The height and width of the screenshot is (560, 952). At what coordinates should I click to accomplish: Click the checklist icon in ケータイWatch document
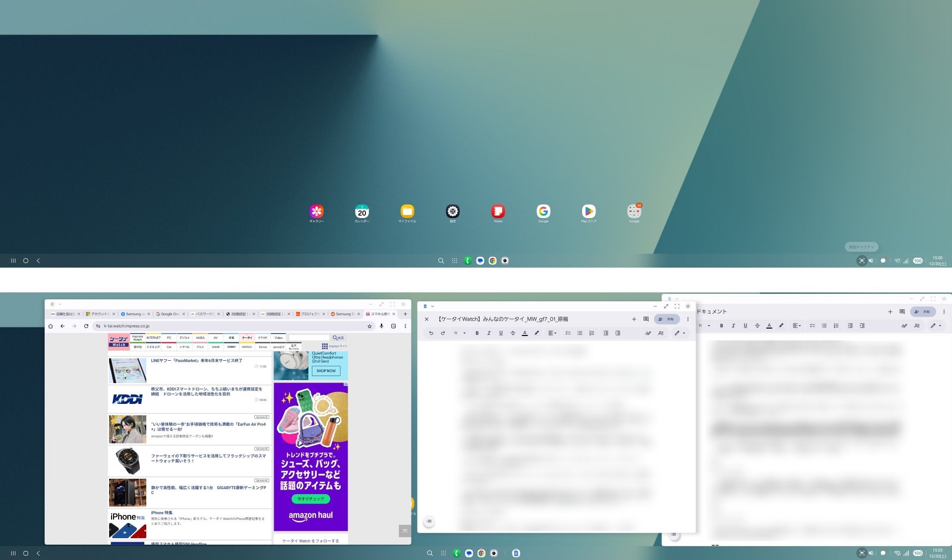tap(568, 333)
